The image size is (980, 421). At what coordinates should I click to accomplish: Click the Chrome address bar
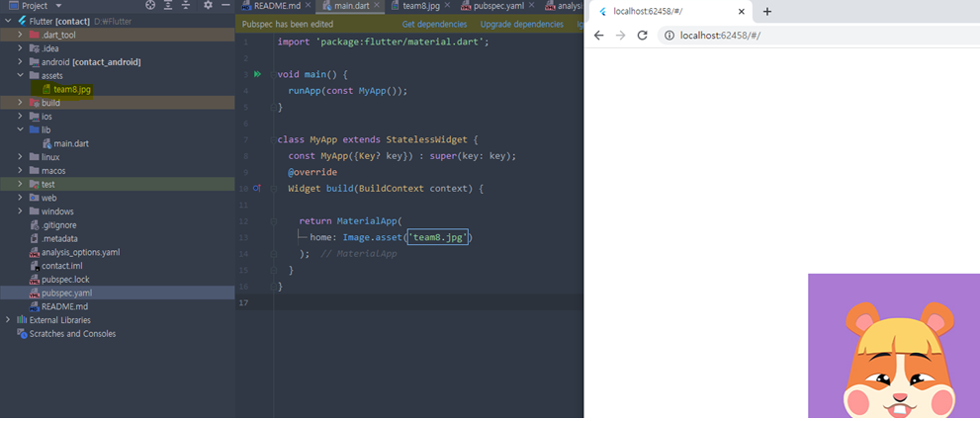(819, 35)
